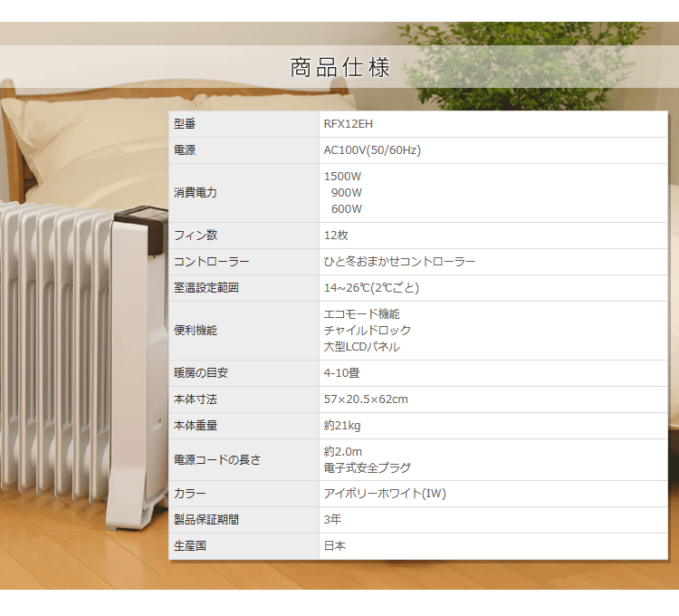Click the チャイルドロック feature text

[x=367, y=331]
